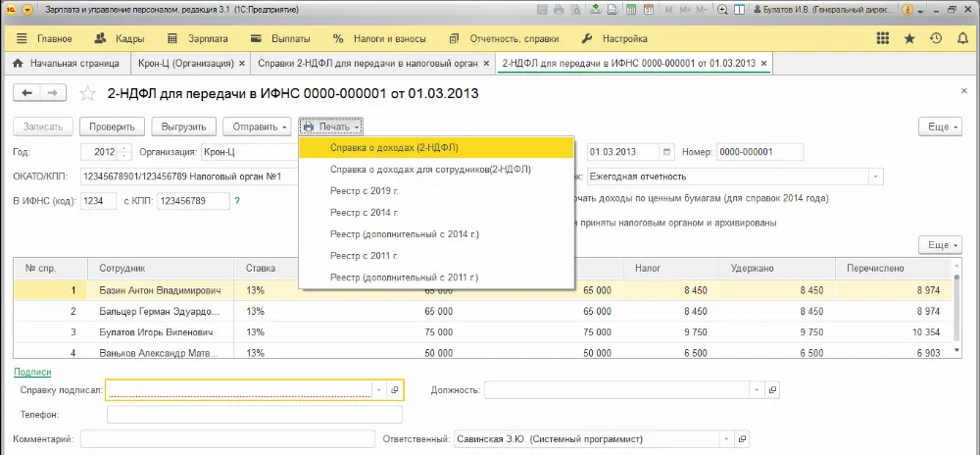Open the main menu hamburger icon
The width and height of the screenshot is (980, 455).
point(22,39)
